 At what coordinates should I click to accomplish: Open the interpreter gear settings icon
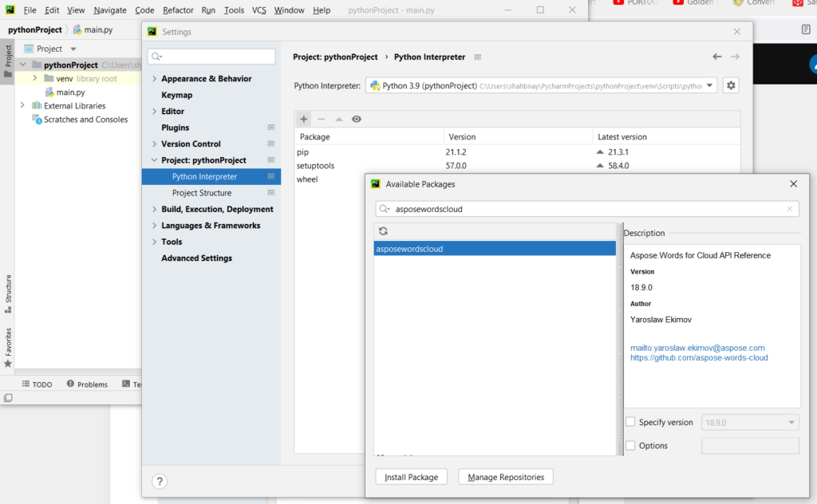point(731,85)
